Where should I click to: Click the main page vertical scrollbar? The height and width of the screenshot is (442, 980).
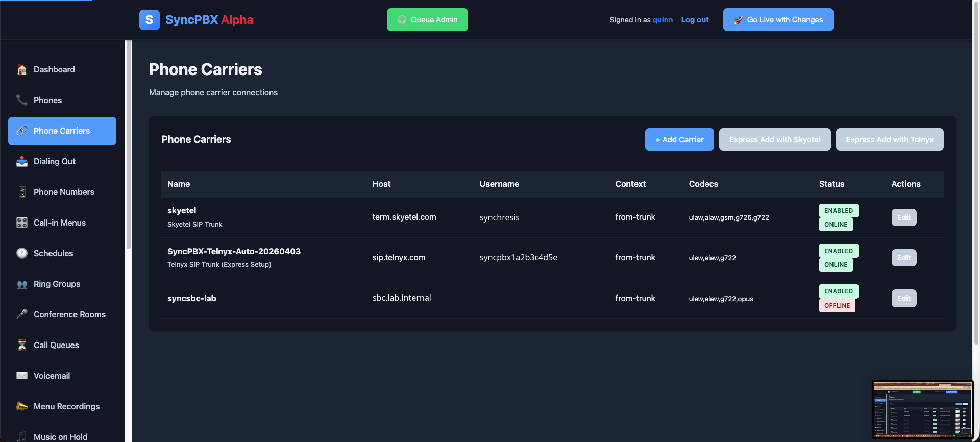tap(976, 174)
